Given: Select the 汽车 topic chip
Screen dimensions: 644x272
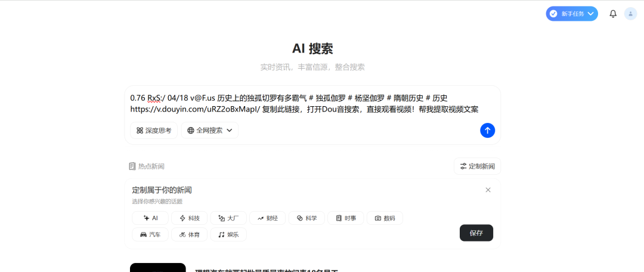Looking at the screenshot, I should point(150,234).
